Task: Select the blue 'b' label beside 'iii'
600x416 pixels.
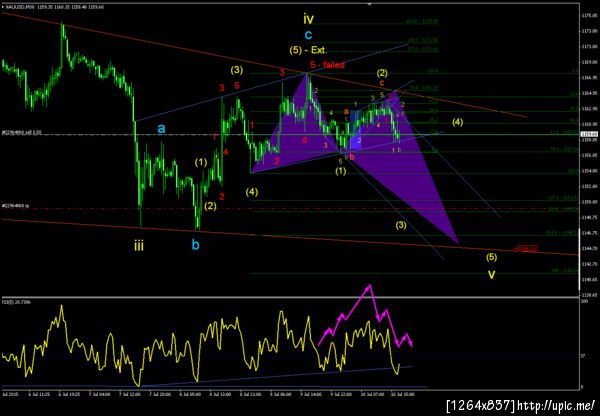Action: 196,245
